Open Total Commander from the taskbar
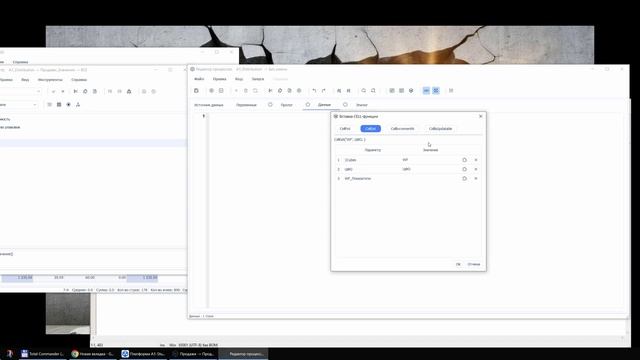This screenshot has width=640, height=360. (43, 354)
